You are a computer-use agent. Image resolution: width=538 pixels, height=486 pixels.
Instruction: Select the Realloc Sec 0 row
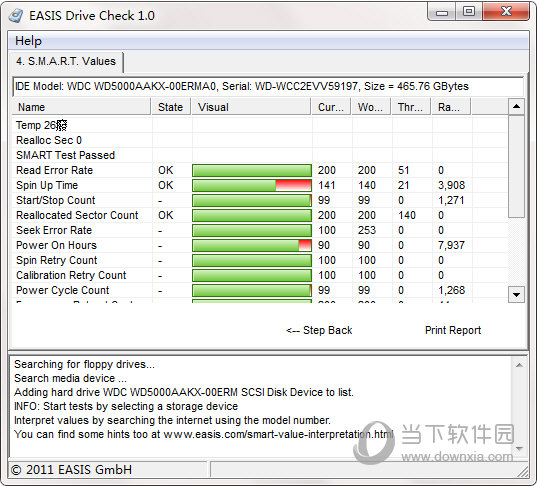coord(260,140)
